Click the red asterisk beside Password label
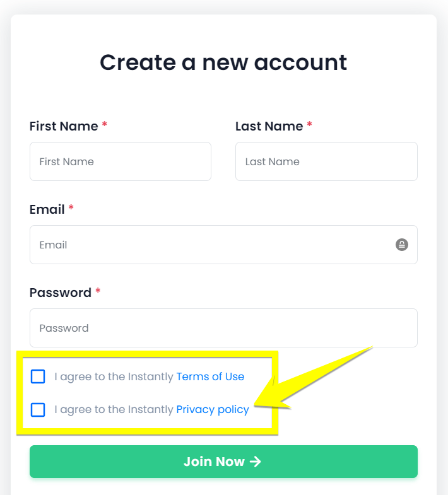The width and height of the screenshot is (448, 495). click(x=98, y=292)
